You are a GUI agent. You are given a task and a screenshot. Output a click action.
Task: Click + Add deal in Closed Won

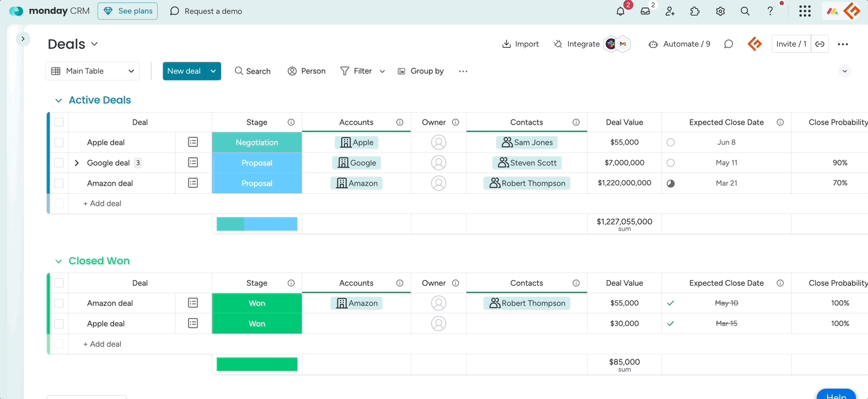coord(102,344)
